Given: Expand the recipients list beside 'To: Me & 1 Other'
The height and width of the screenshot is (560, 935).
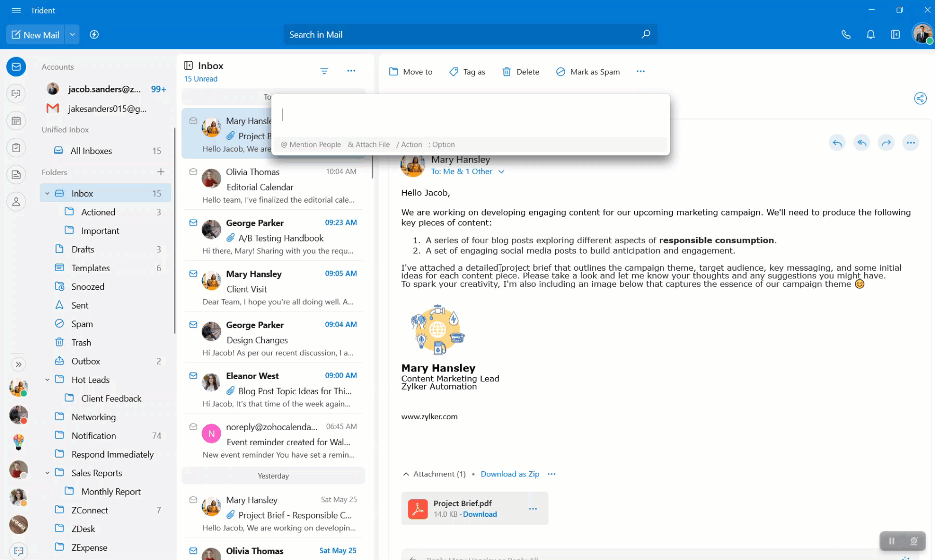Looking at the screenshot, I should (x=501, y=172).
